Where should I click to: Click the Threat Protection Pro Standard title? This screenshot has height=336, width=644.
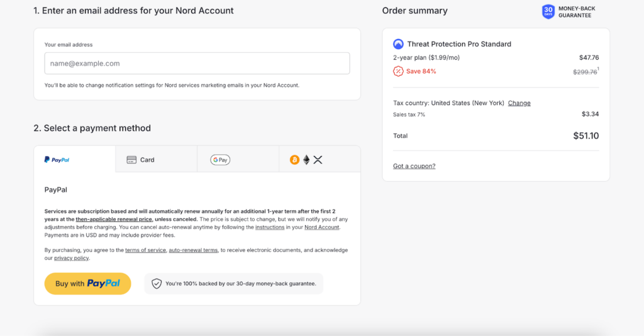459,44
